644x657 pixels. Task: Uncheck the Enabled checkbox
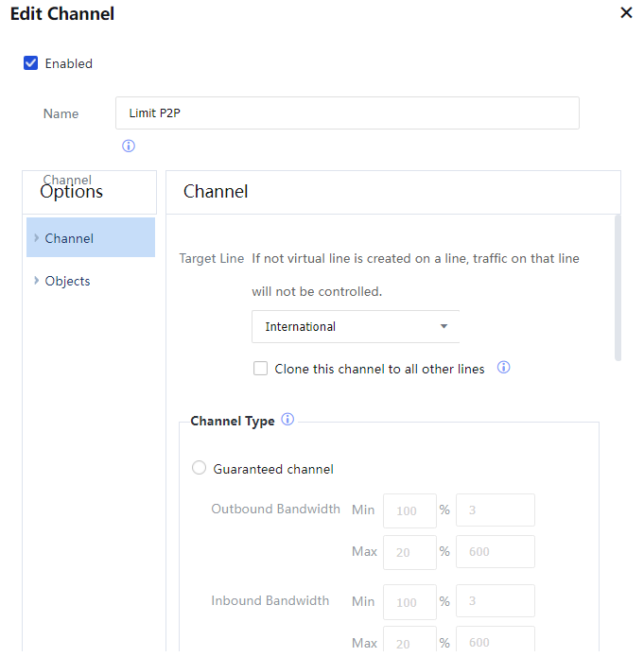coord(31,63)
